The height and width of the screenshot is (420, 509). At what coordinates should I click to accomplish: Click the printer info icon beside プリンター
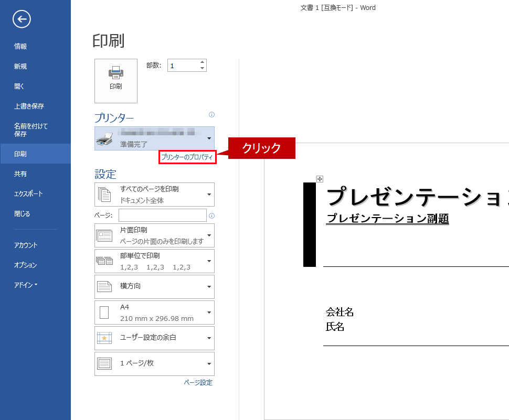(x=211, y=114)
